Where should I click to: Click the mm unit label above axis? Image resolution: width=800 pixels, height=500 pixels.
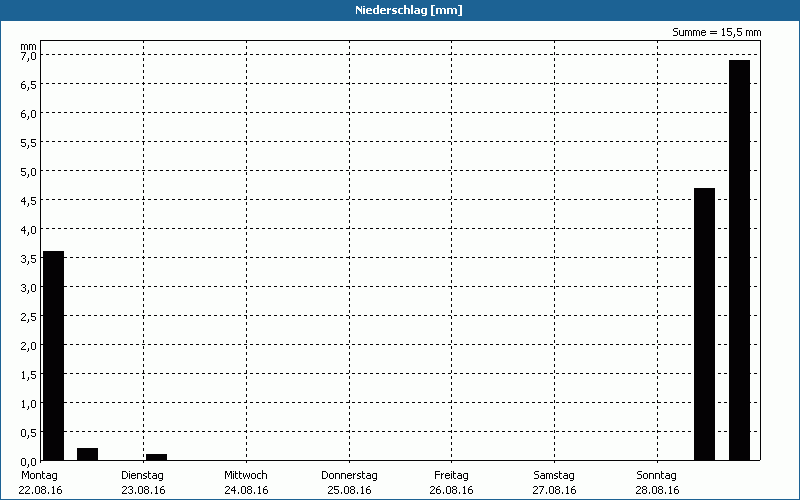coord(29,46)
